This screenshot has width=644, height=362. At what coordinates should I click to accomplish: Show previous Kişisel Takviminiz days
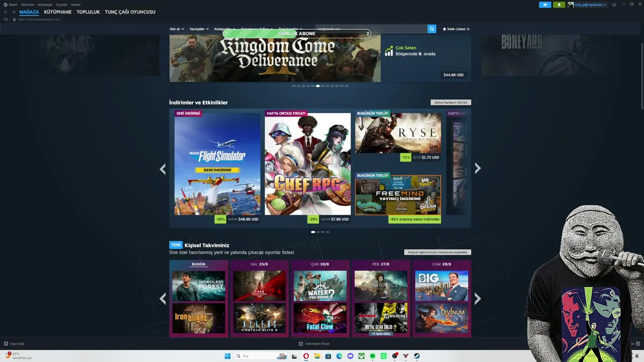tap(163, 299)
